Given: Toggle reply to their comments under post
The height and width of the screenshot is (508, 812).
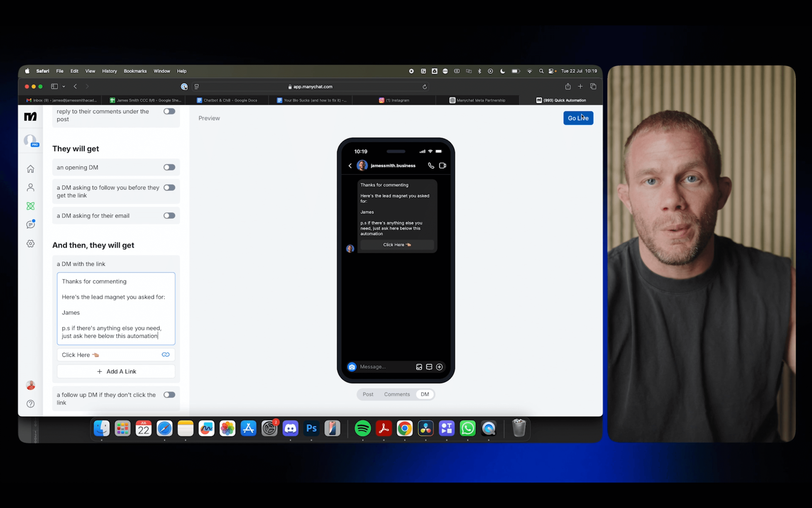Looking at the screenshot, I should click(169, 111).
